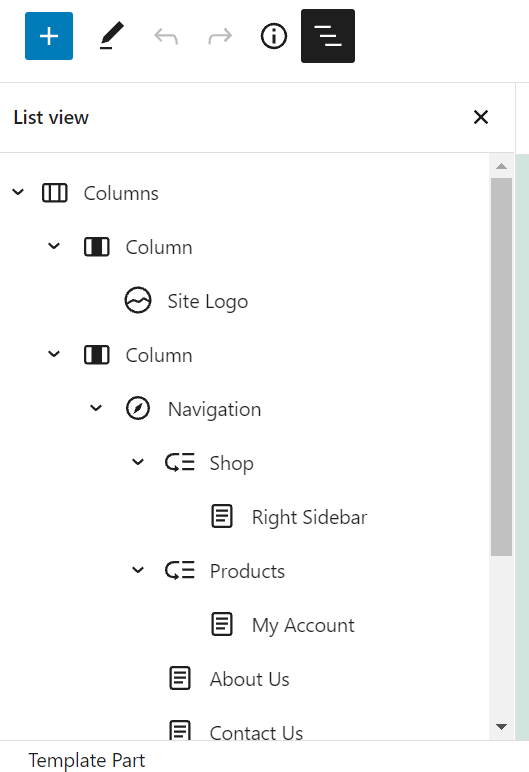Collapse the Products submenu item
Image resolution: width=529 pixels, height=772 pixels.
[x=138, y=570]
